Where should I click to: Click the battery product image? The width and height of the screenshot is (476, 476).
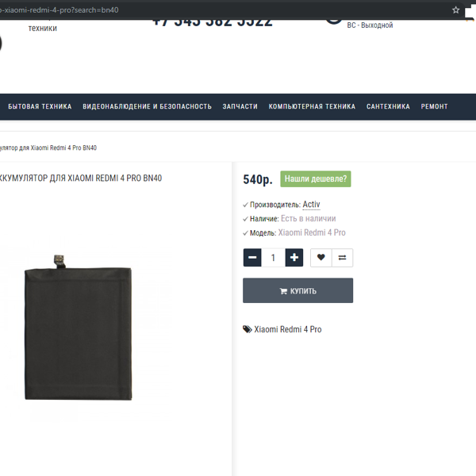pyautogui.click(x=79, y=327)
